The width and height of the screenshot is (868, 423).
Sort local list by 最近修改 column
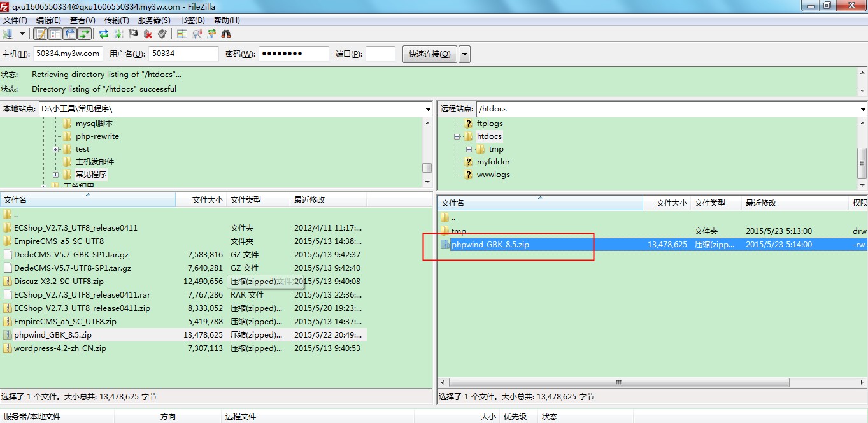[328, 200]
